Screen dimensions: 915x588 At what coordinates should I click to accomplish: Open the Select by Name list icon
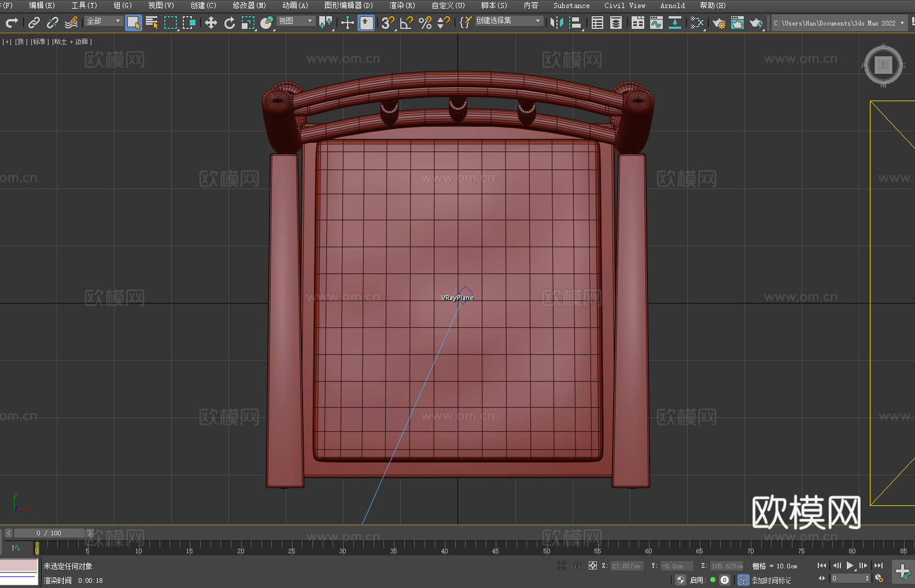click(x=152, y=23)
